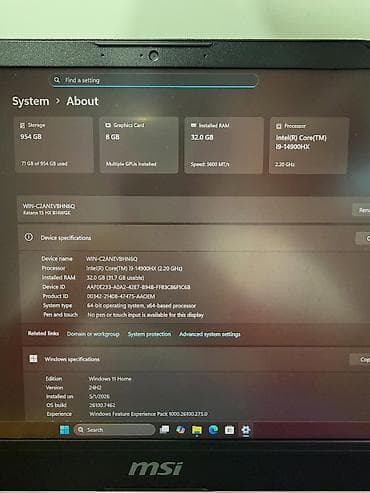Click the taskbar Search box
Viewport: 370px width, 493px height.
tap(114, 430)
